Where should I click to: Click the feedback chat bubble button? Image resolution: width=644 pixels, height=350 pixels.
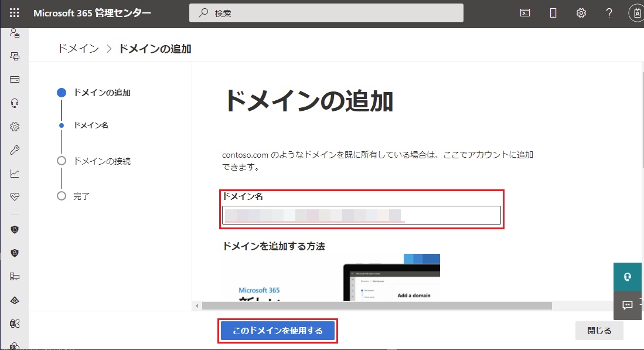coord(628,305)
